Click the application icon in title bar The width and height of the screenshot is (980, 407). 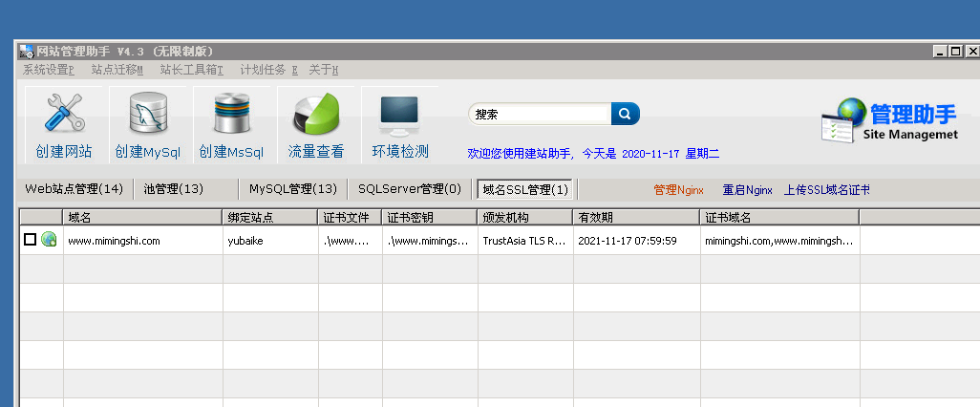[26, 52]
